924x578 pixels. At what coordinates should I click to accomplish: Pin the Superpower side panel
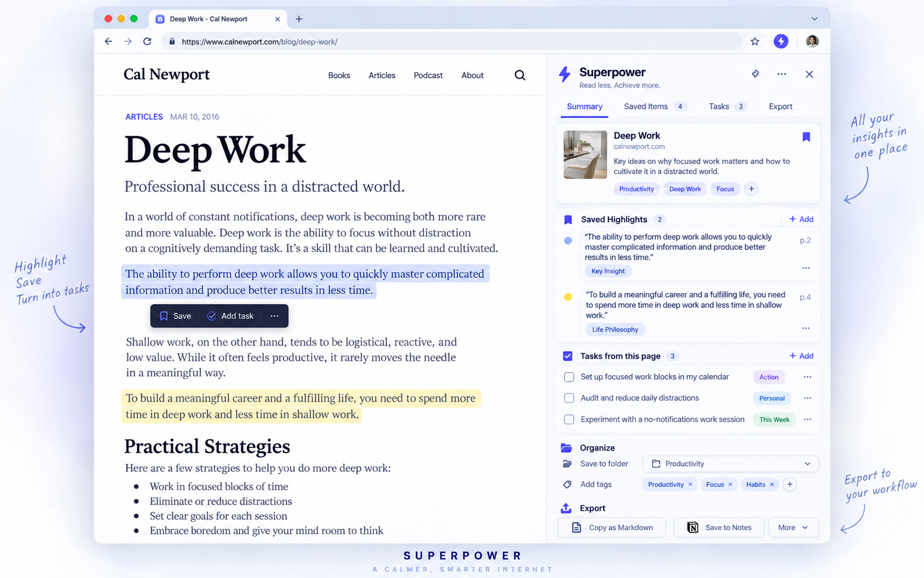click(x=756, y=74)
